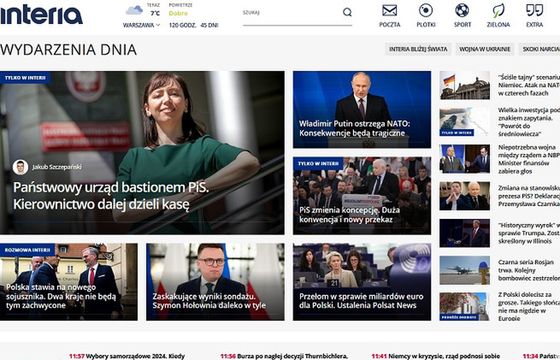Read Wielka inwestycja pod znakiem zapytania
Image resolution: width=560 pixels, height=360 pixels.
click(529, 122)
